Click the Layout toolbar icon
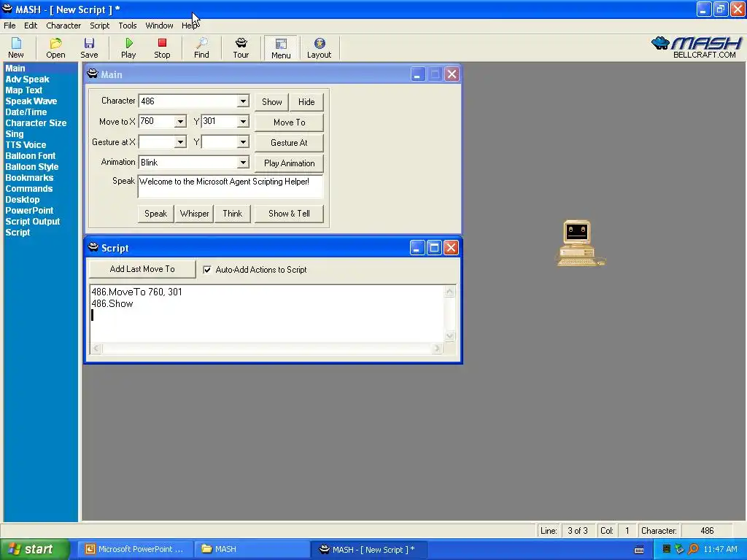This screenshot has height=560, width=747. pyautogui.click(x=320, y=48)
